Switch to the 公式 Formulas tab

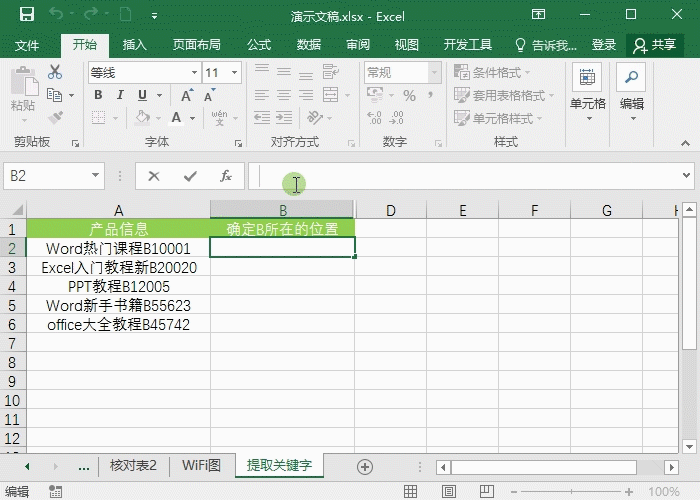pos(259,45)
